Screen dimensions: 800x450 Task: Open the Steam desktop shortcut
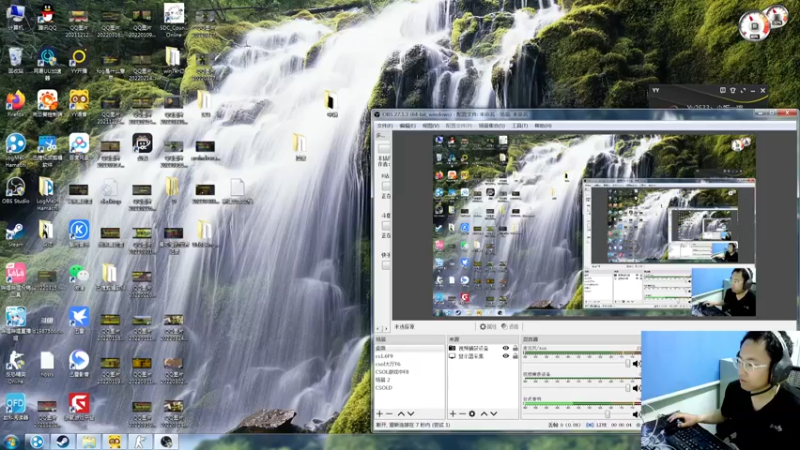[15, 235]
